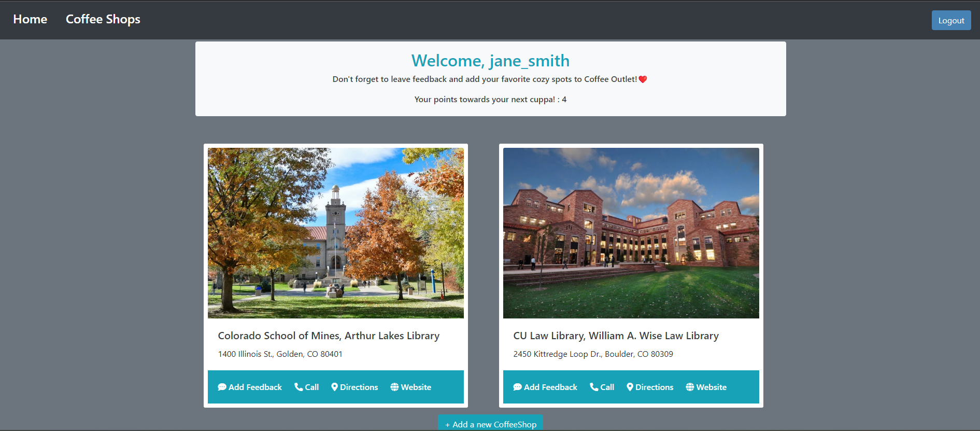Image resolution: width=980 pixels, height=431 pixels.
Task: Get Directions to Wise Law Library
Action: point(650,387)
